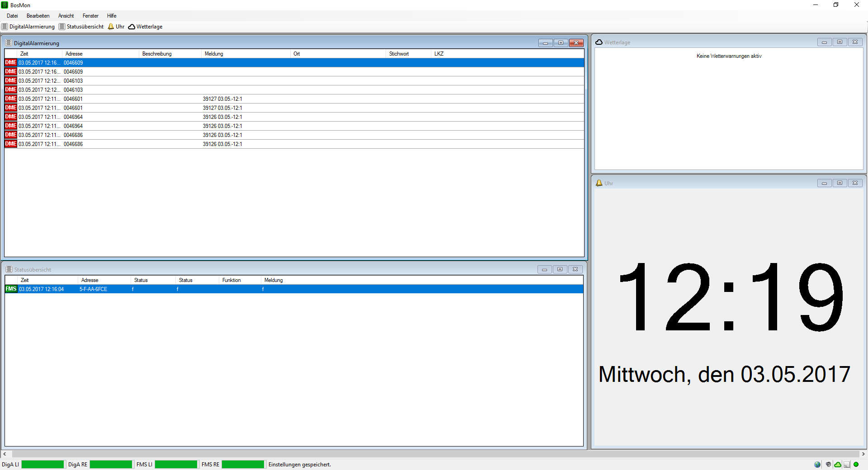Viewport: 868px width, 470px height.
Task: Maximize the Wetterlage sub-window
Action: click(x=840, y=42)
